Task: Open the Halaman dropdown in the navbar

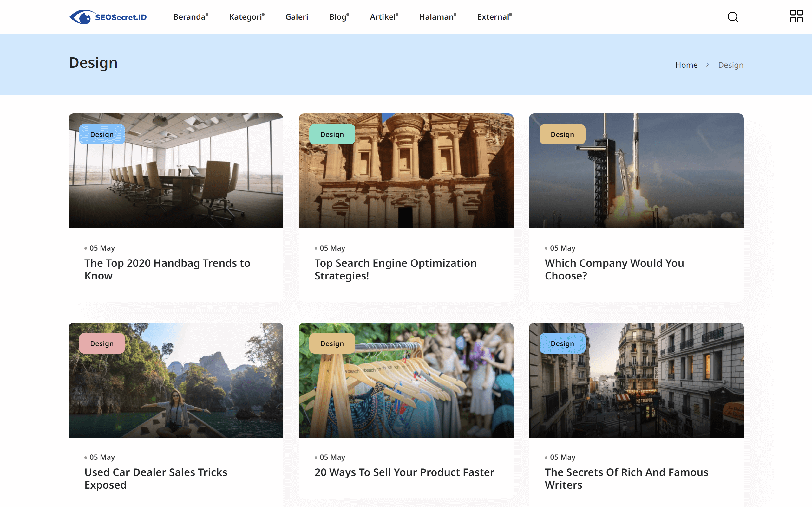Action: [x=436, y=17]
